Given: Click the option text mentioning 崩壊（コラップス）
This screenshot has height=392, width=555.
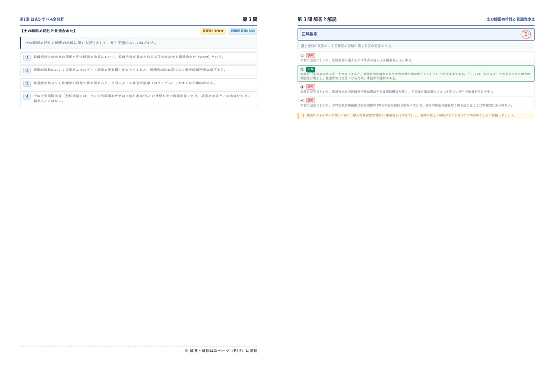Looking at the screenshot, I should [x=125, y=83].
